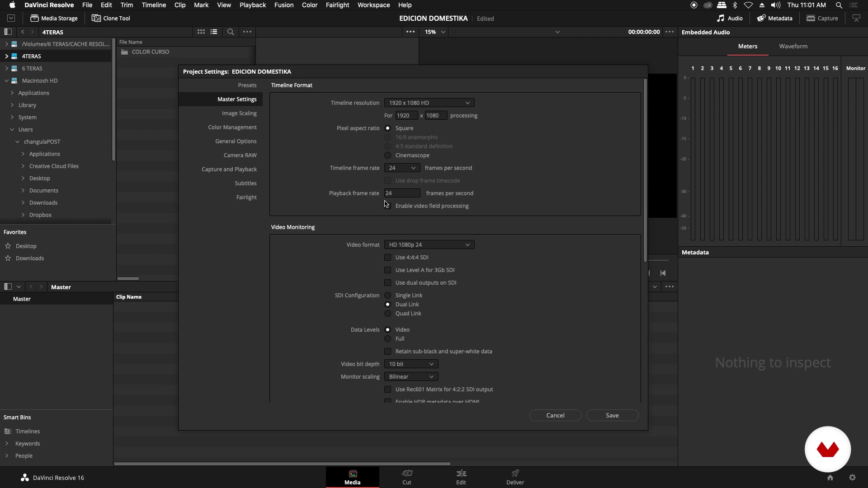This screenshot has height=488, width=868.
Task: Open the 15% viewer zoom dropdown
Action: click(435, 32)
